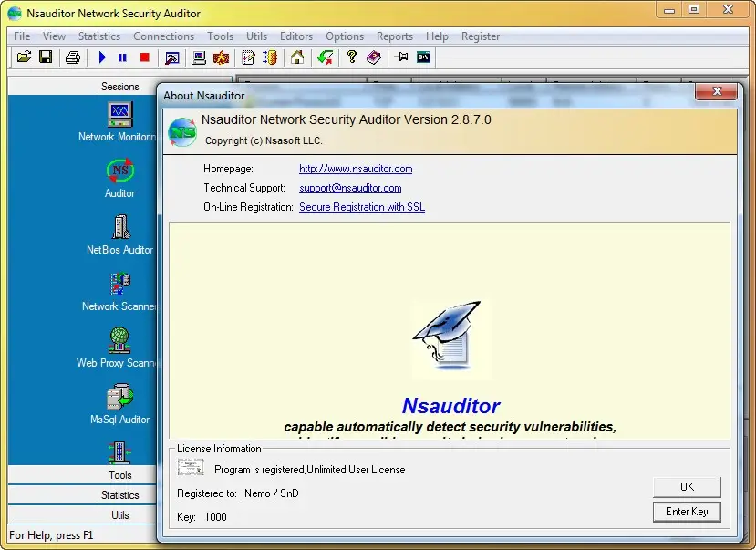This screenshot has width=756, height=550.
Task: Open the Connections menu
Action: [164, 36]
